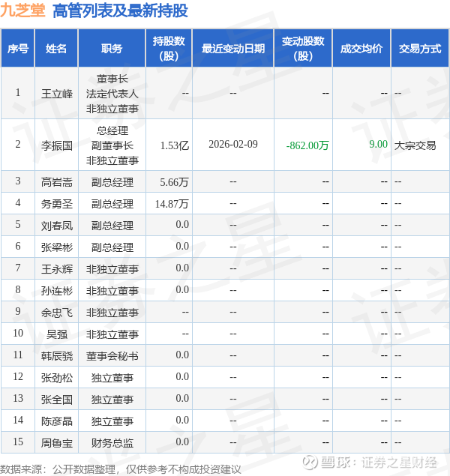
Task: Click the name 陈彦晶
Action: click(x=57, y=421)
